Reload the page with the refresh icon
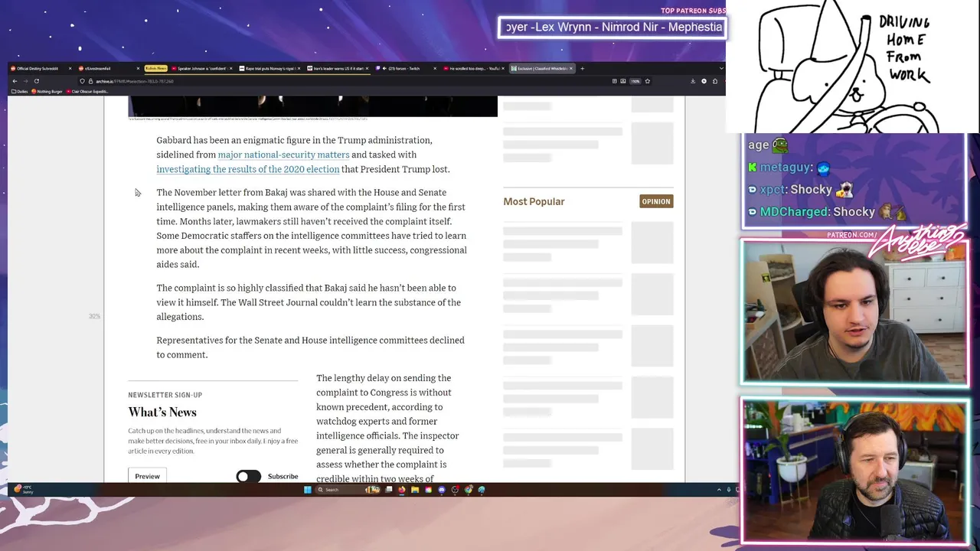The height and width of the screenshot is (551, 980). pyautogui.click(x=36, y=81)
